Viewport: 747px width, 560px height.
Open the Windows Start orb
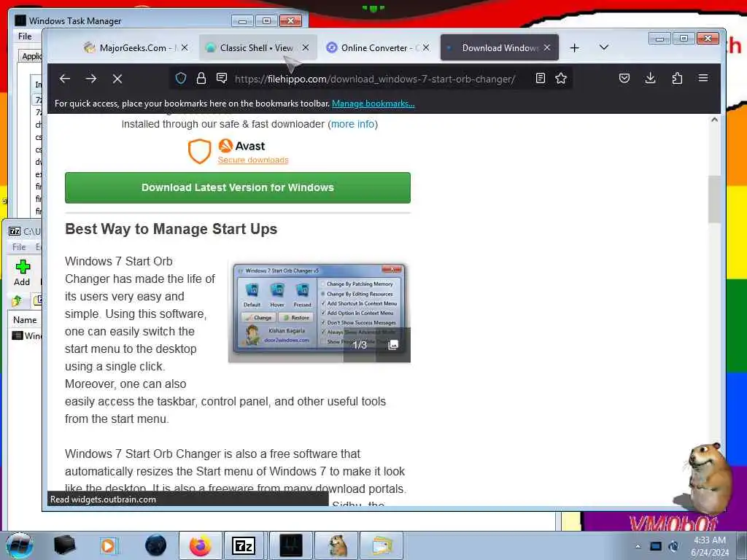(20, 545)
